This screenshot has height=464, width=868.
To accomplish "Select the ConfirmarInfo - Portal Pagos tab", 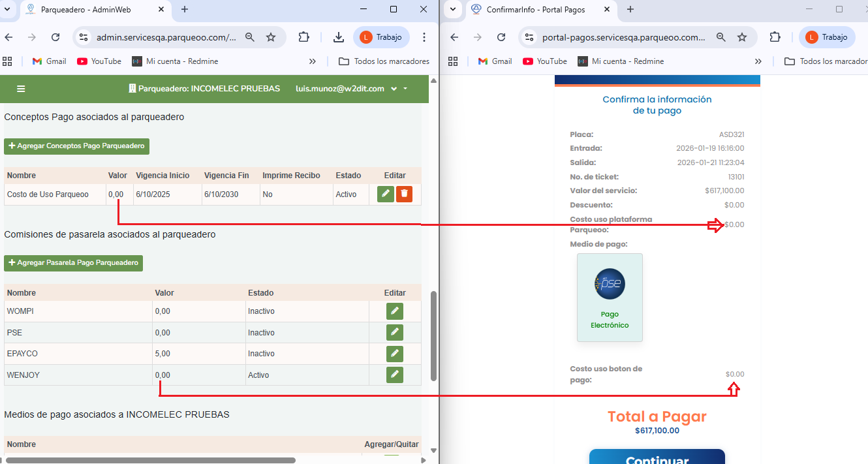I will (x=535, y=9).
